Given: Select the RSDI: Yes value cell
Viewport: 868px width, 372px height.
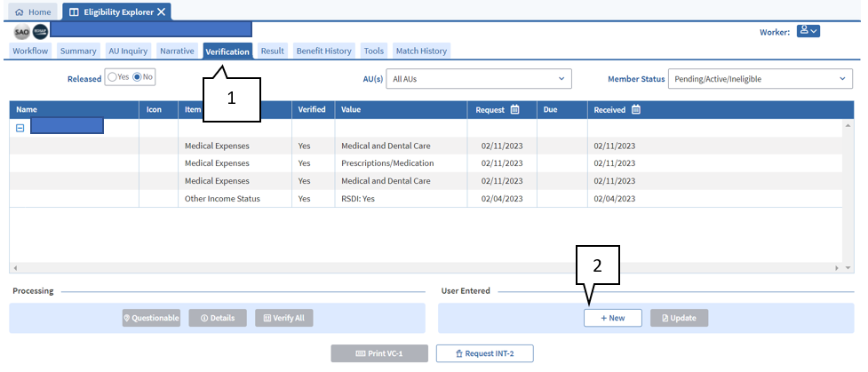Looking at the screenshot, I should 401,199.
